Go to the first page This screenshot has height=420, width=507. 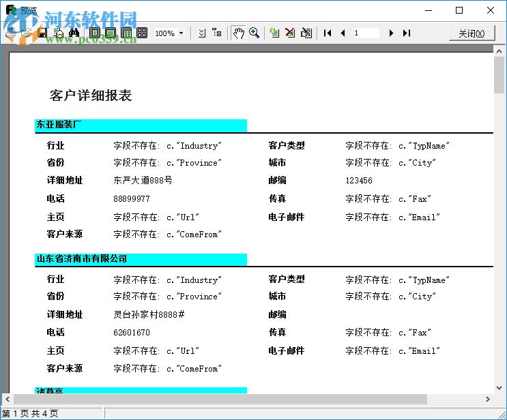coord(328,33)
